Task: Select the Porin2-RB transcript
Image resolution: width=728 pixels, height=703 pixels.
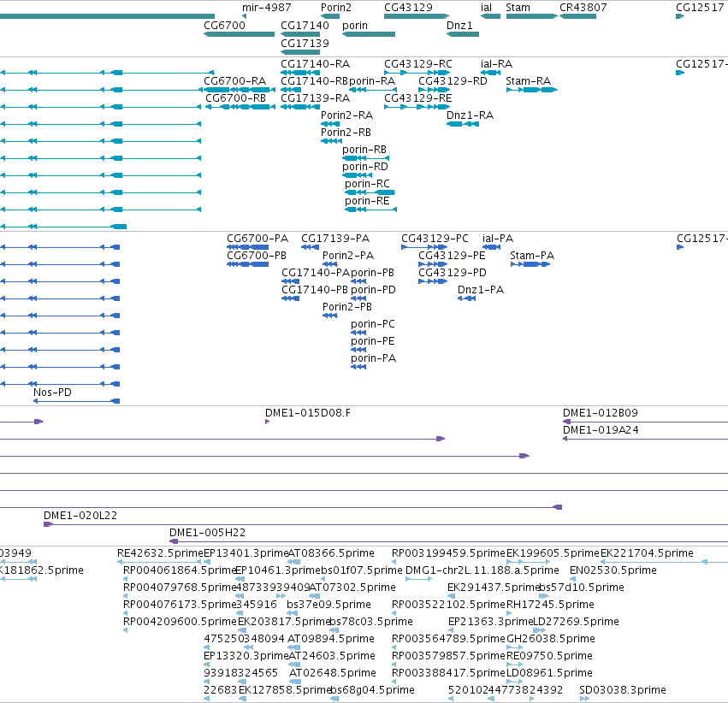Action: pos(332,141)
